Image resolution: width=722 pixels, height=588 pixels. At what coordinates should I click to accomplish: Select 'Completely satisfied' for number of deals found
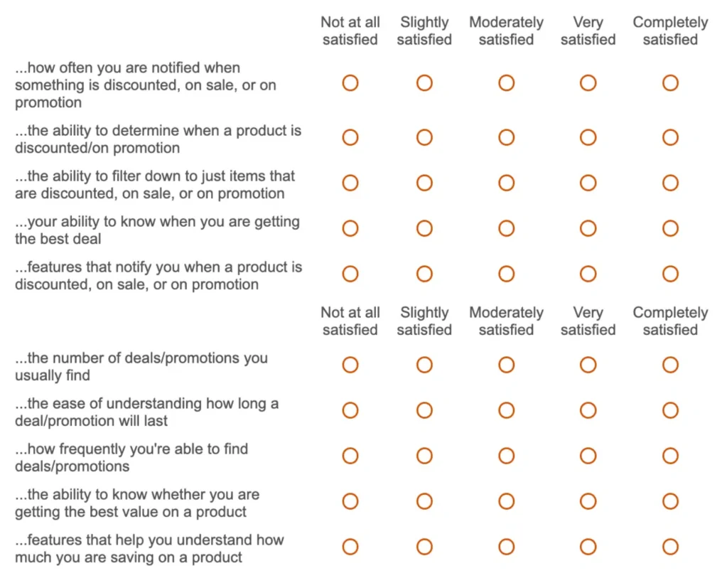tap(670, 365)
